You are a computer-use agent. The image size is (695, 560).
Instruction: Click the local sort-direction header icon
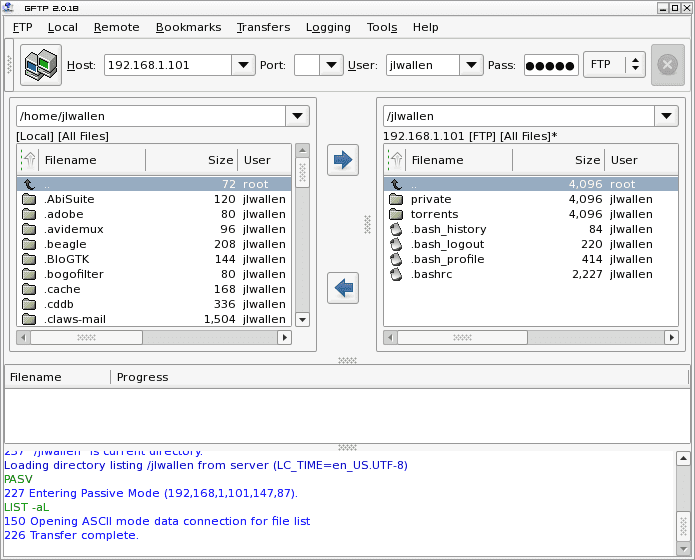pyautogui.click(x=29, y=160)
